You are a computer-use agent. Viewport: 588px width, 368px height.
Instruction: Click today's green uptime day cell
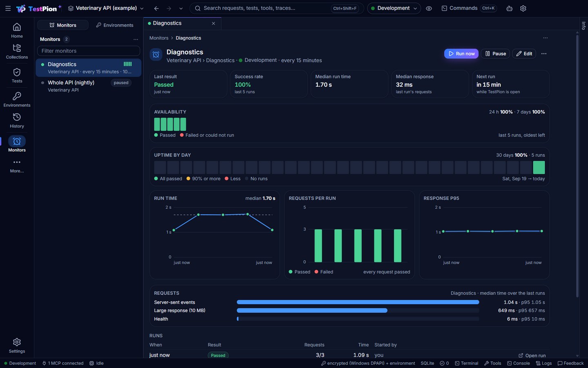pos(539,167)
